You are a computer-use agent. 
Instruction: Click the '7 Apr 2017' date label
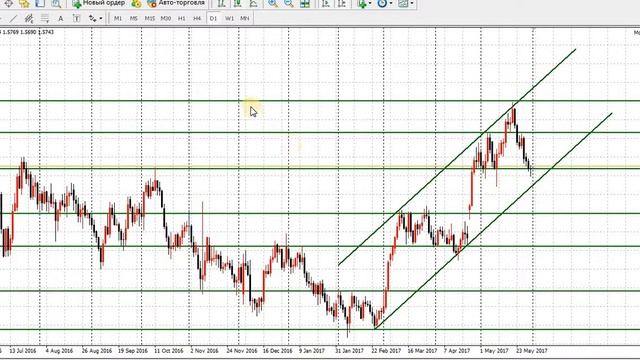click(x=457, y=351)
